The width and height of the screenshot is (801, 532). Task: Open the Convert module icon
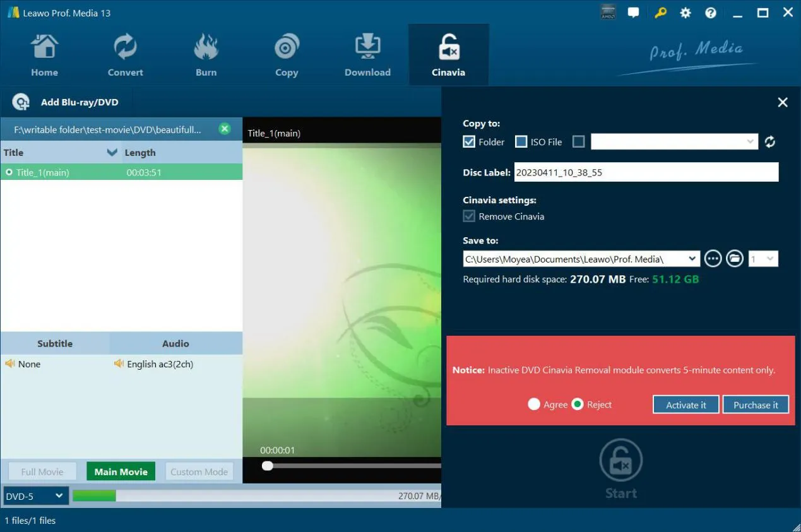tap(125, 48)
